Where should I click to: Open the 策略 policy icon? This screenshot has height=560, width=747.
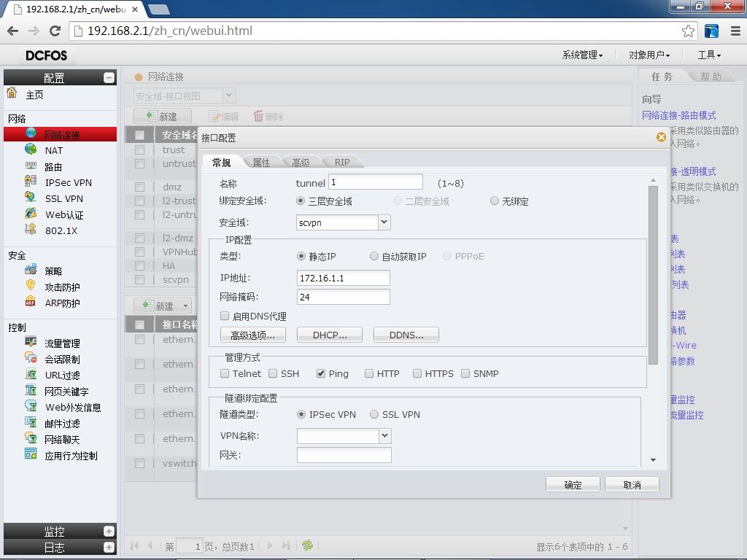[31, 270]
